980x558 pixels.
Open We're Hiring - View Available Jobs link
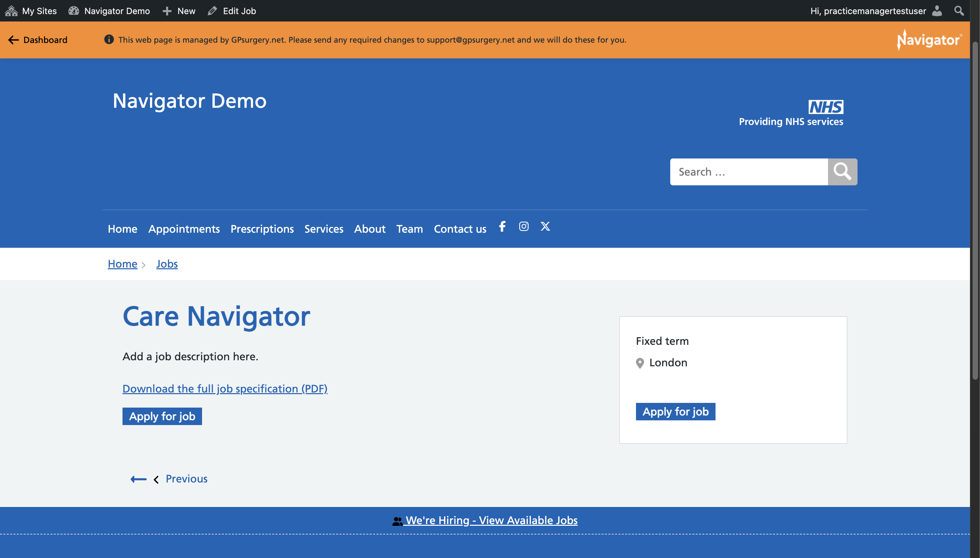pos(492,520)
